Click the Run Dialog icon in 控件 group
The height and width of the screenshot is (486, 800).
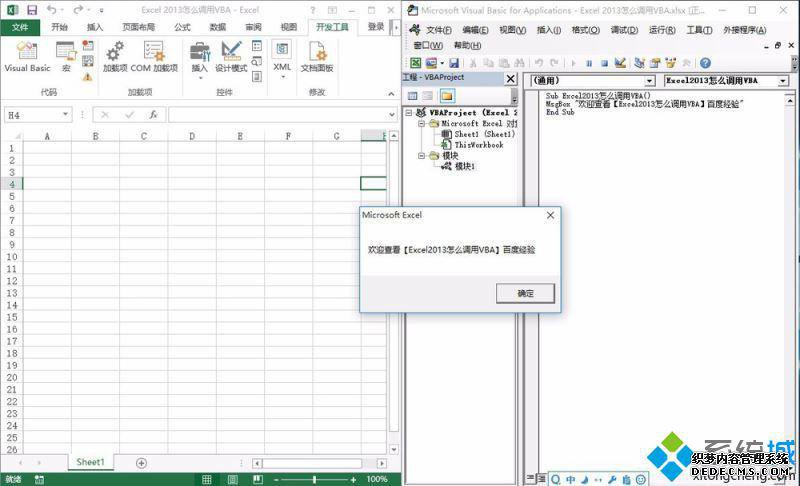pos(257,76)
